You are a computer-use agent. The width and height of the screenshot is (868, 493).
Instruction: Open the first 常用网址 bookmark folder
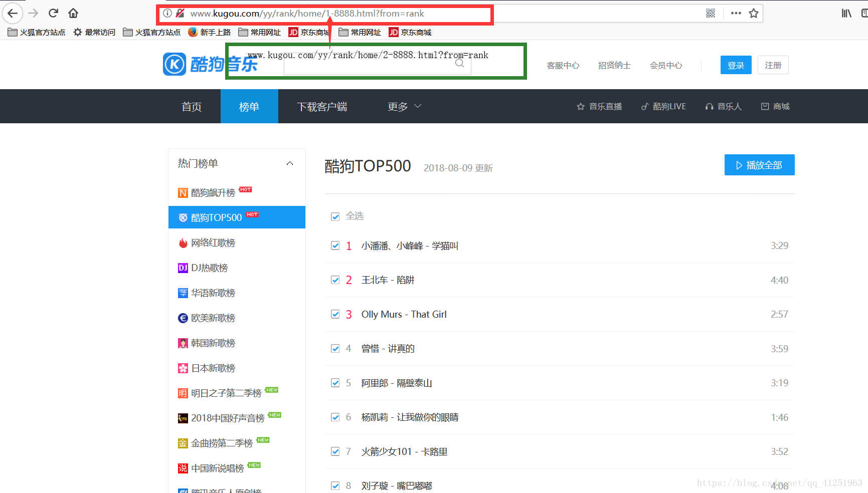(x=259, y=32)
